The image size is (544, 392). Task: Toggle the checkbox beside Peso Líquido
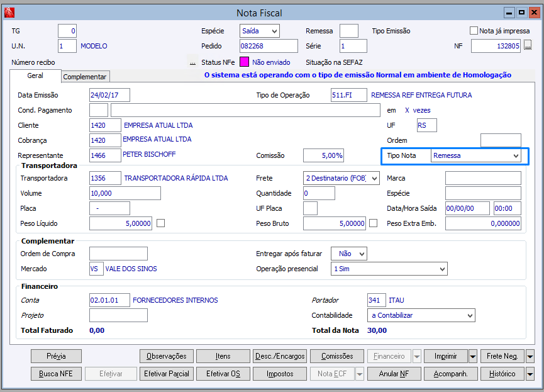[160, 223]
